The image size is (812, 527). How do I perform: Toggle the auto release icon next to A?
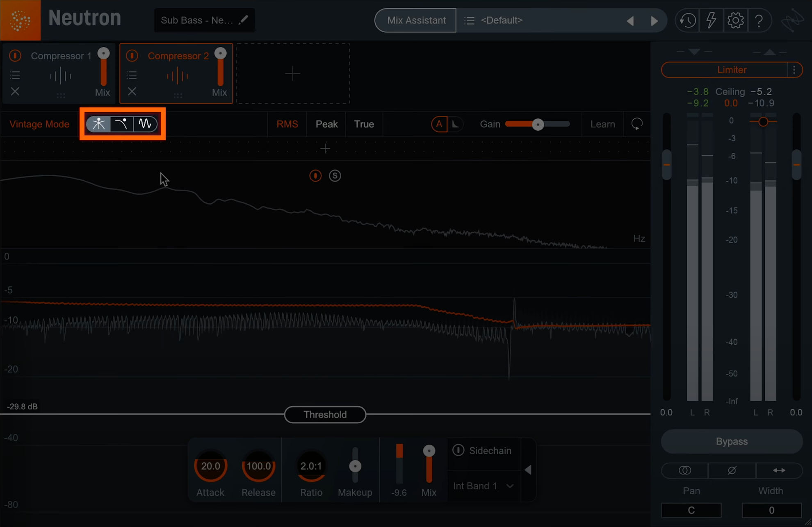(x=456, y=124)
